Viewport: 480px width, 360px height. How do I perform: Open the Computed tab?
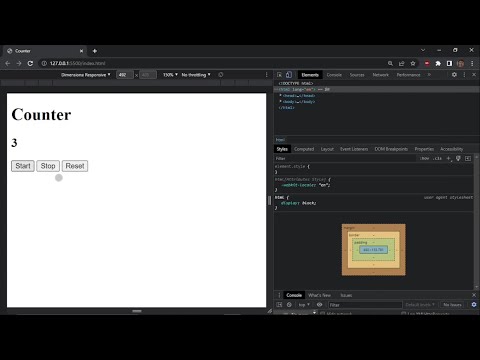click(304, 149)
